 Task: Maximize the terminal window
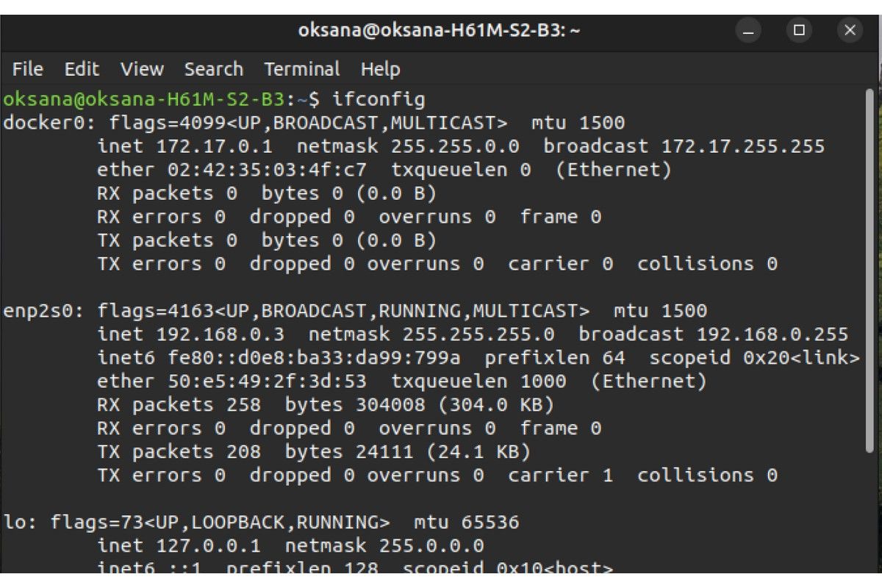click(799, 30)
